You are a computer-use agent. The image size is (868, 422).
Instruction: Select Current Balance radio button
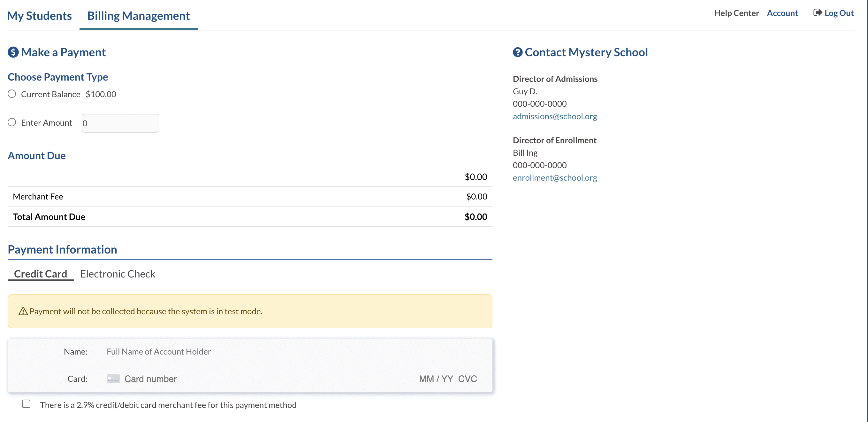point(12,94)
